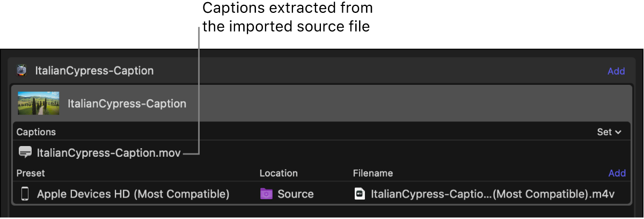Select the ItalianCypress-Caption job title
This screenshot has width=644, height=219.
pyautogui.click(x=94, y=70)
